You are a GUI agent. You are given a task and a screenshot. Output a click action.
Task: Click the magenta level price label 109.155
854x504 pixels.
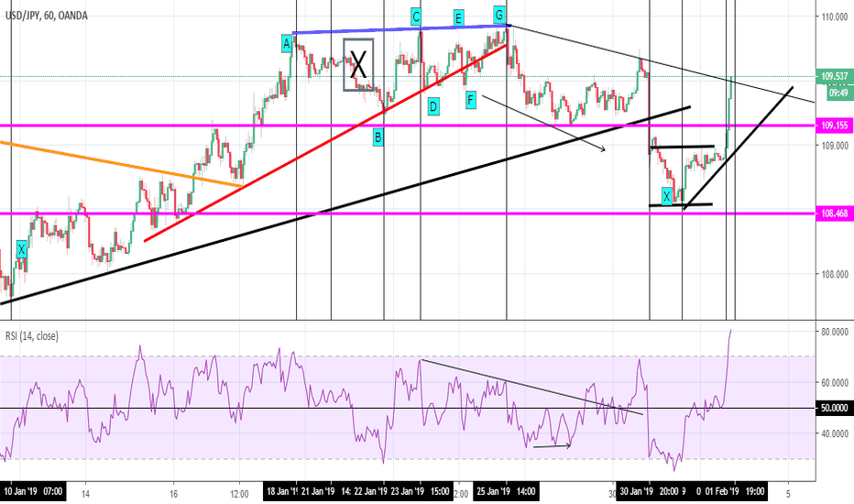pos(835,126)
